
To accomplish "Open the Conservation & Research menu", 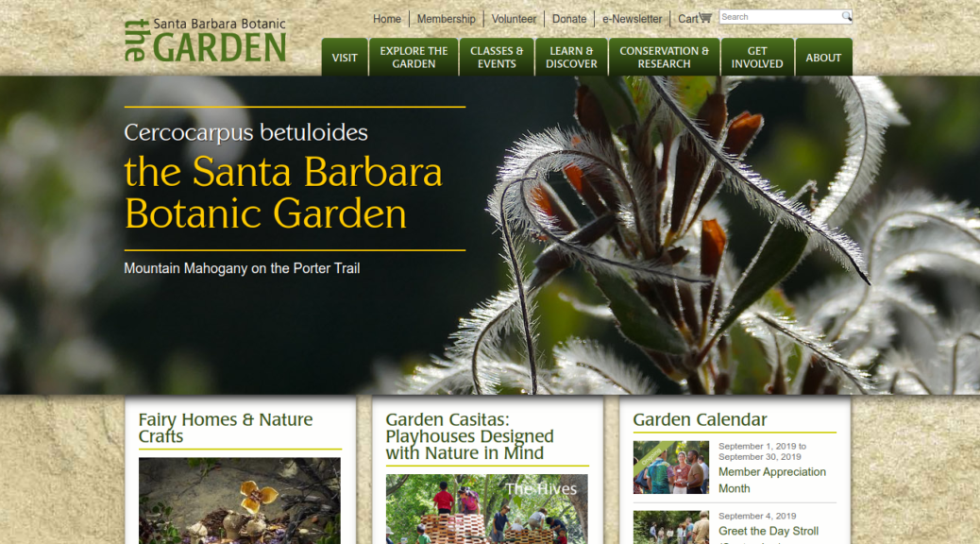I will pyautogui.click(x=665, y=58).
